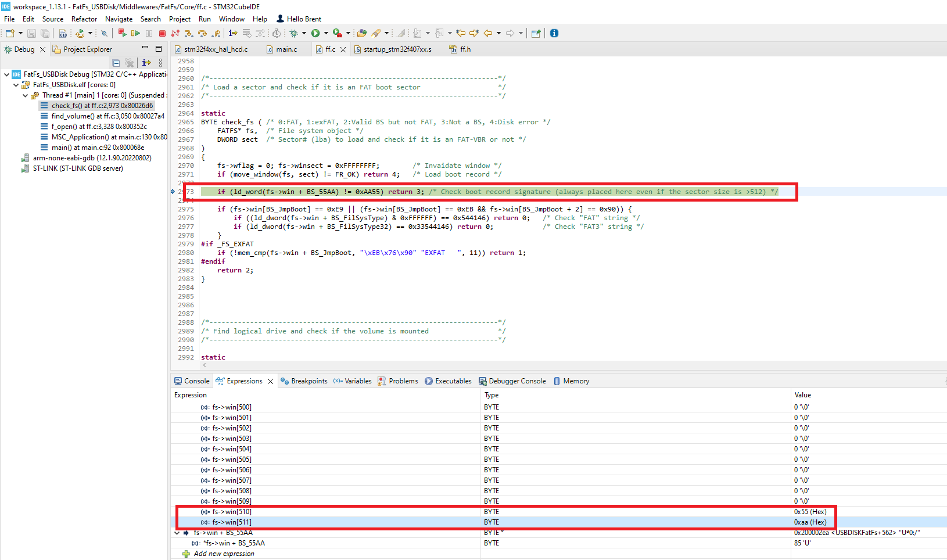Open the Navigate menu

(x=119, y=19)
